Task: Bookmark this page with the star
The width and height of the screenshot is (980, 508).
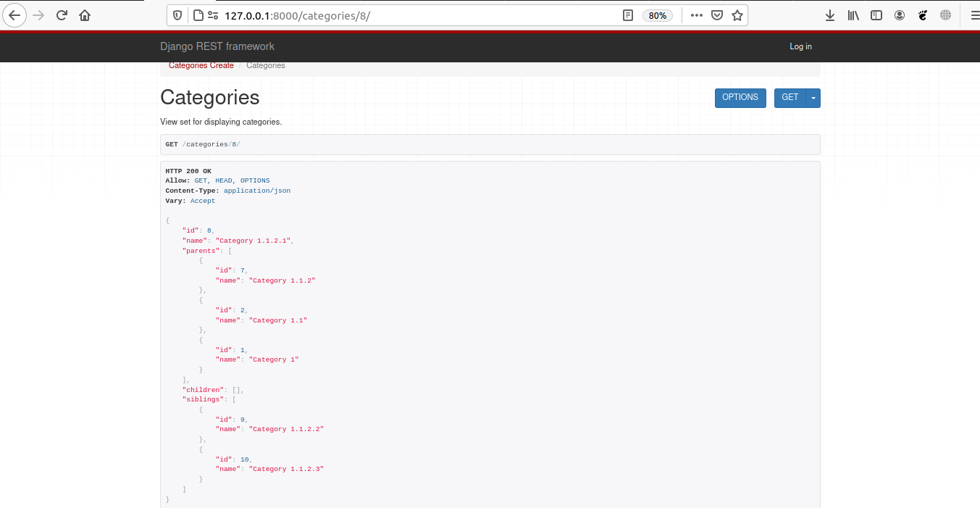Action: [737, 15]
